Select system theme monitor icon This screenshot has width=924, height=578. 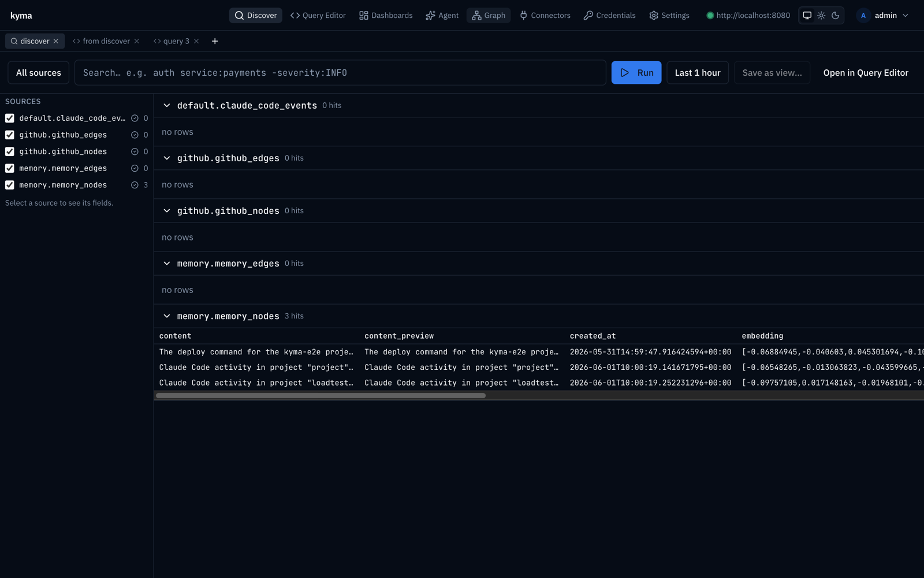pos(807,16)
